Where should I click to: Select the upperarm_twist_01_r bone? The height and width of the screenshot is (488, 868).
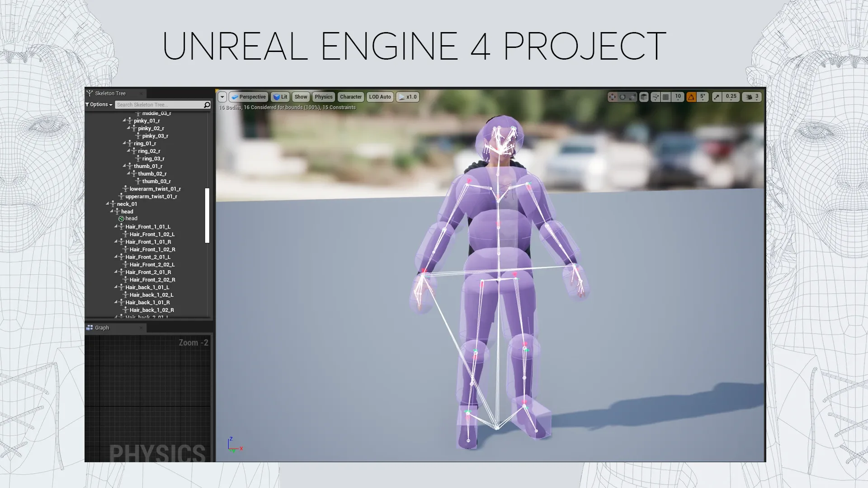[x=151, y=197]
